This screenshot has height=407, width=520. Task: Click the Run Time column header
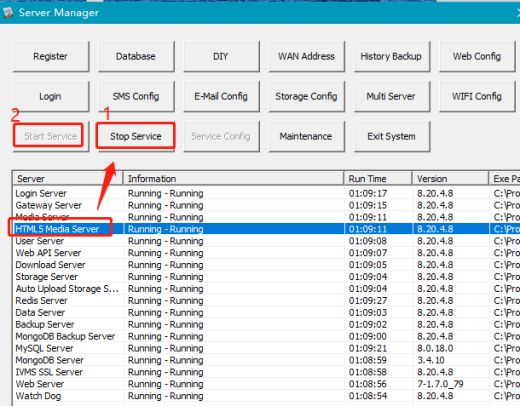pyautogui.click(x=378, y=179)
